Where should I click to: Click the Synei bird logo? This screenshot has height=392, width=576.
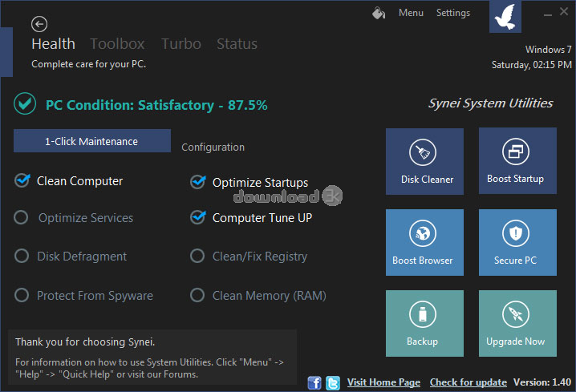[505, 17]
